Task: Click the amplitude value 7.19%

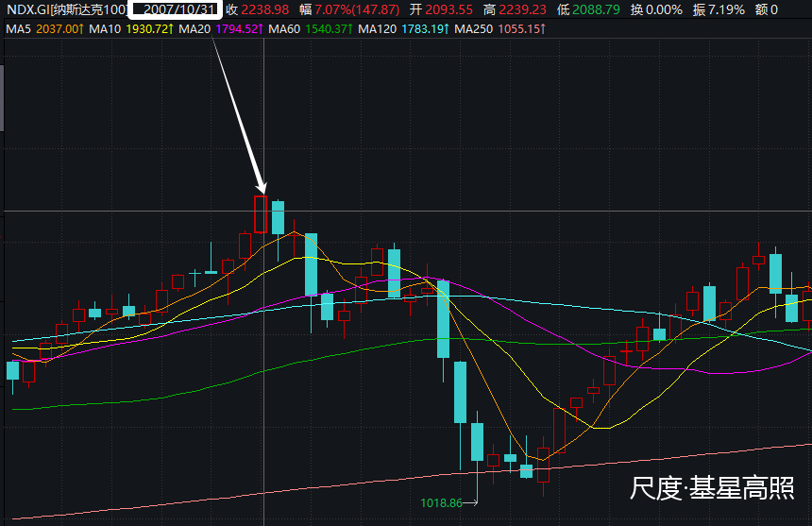Action: pos(726,9)
